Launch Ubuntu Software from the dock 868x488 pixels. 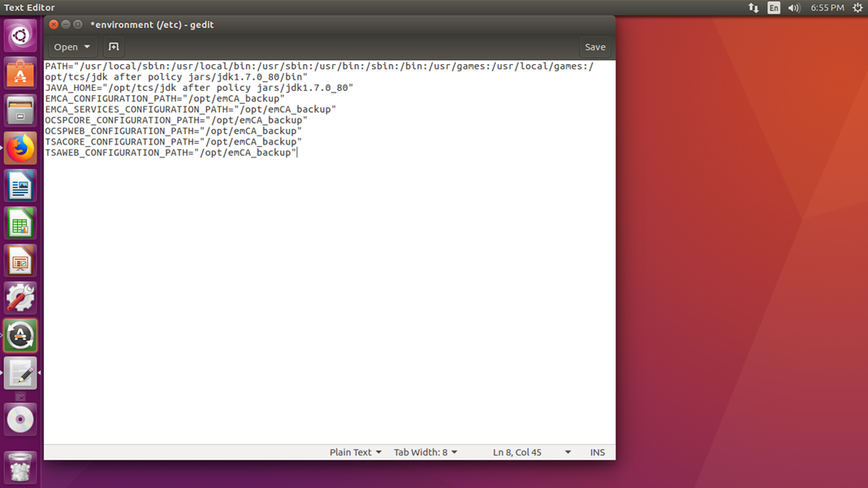(20, 74)
